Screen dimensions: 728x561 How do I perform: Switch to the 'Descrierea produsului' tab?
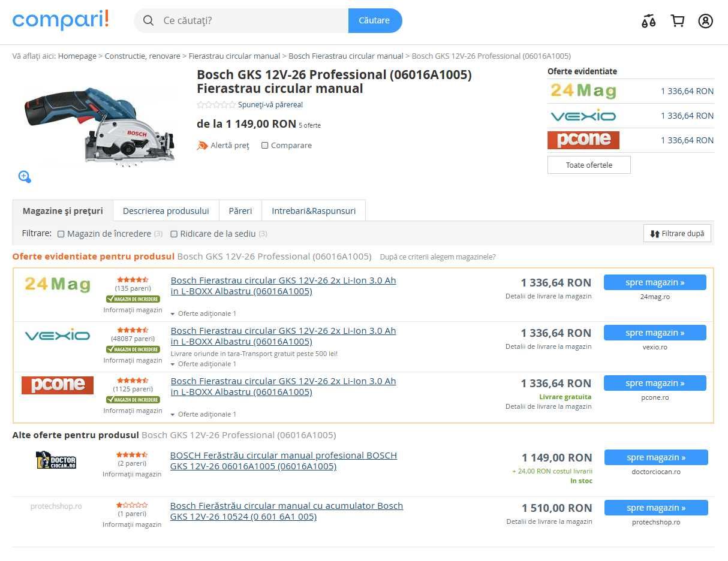[x=166, y=211]
